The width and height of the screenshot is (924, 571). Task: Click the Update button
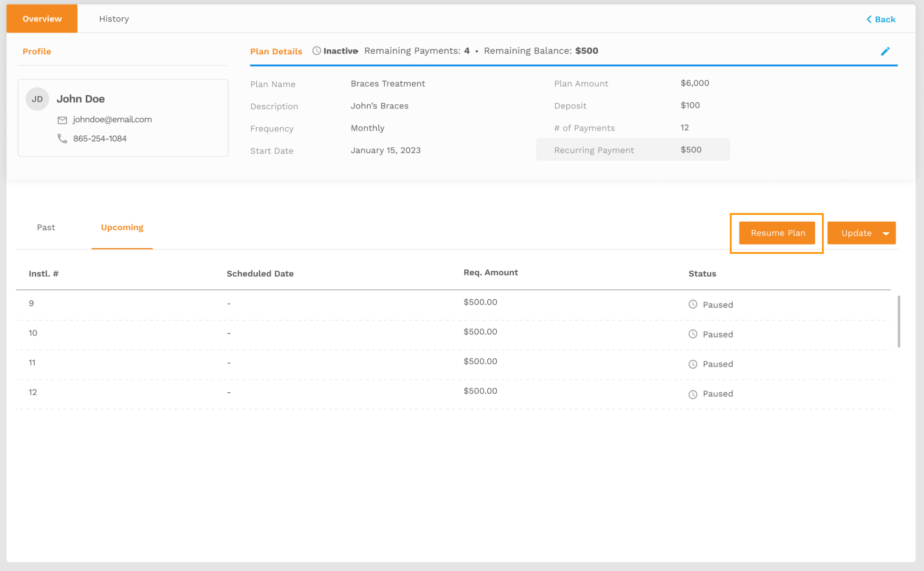(856, 233)
